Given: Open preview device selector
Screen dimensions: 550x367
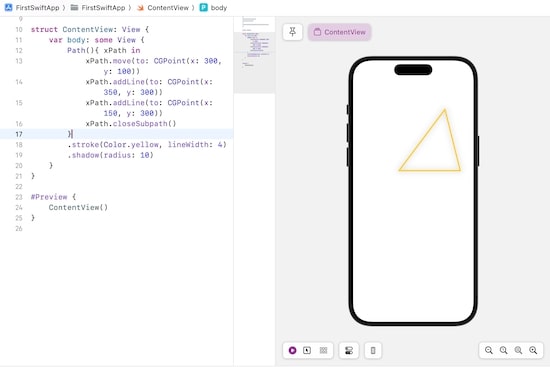Looking at the screenshot, I should (373, 350).
